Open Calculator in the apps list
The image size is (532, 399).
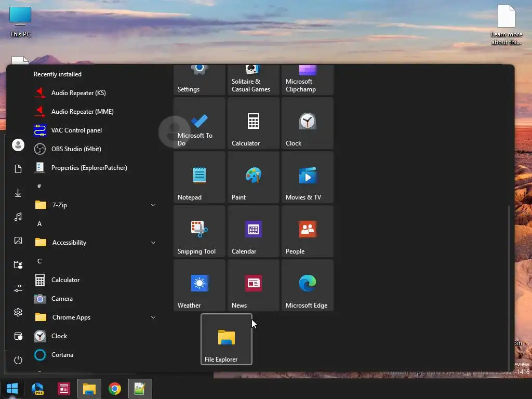[x=96, y=280]
